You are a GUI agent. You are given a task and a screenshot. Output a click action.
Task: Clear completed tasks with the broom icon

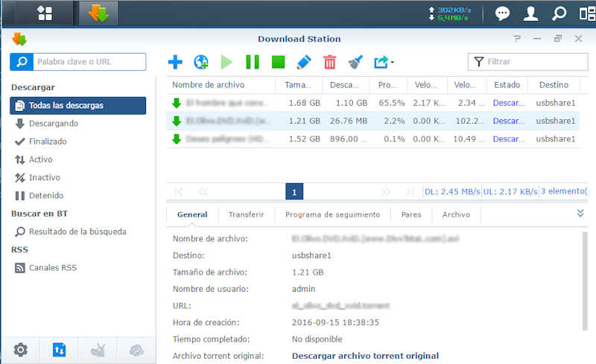click(x=355, y=62)
